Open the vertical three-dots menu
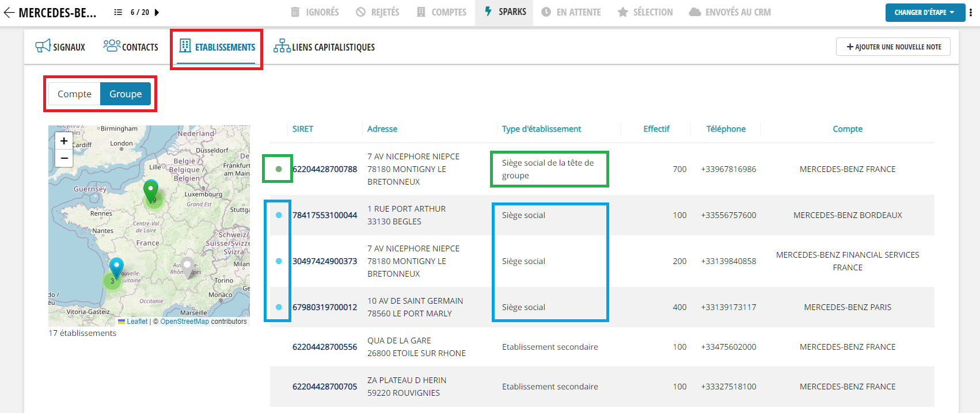Viewport: 980px width, 413px height. point(971,12)
